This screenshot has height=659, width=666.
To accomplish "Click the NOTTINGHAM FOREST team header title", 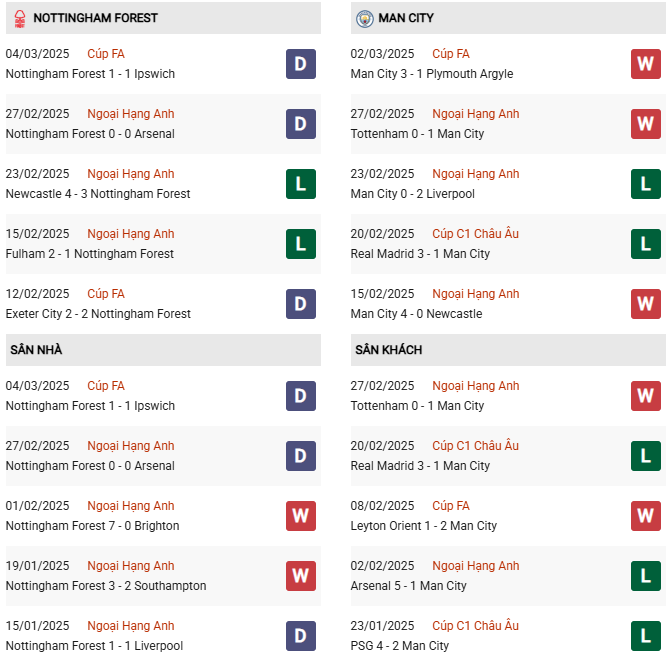I will coord(95,18).
